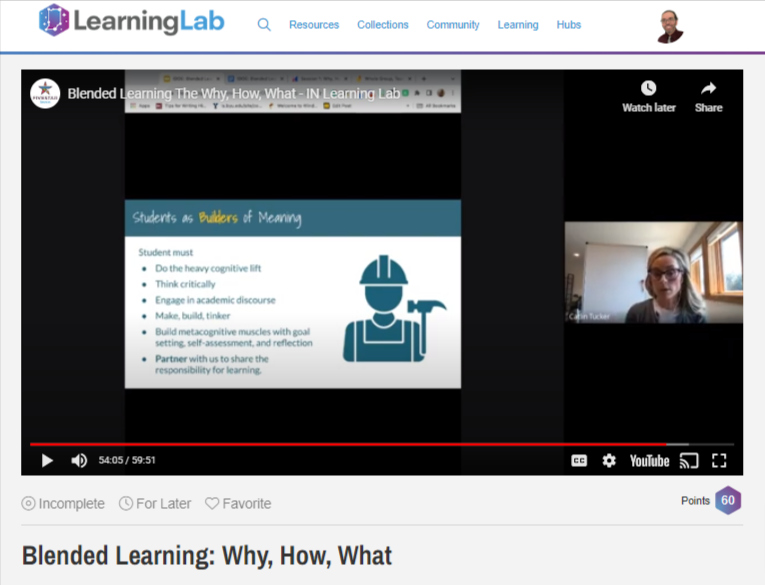This screenshot has width=765, height=585.
Task: Click the Points label text
Action: pyautogui.click(x=695, y=501)
